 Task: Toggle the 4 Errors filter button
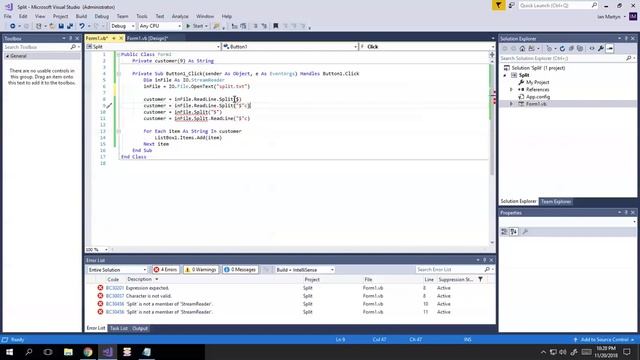(x=165, y=270)
